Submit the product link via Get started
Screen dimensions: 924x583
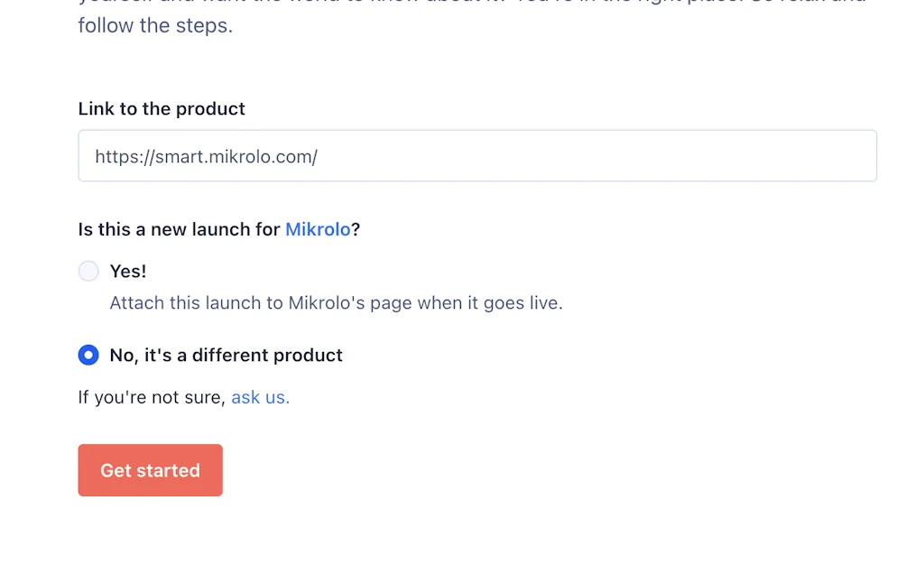click(150, 469)
